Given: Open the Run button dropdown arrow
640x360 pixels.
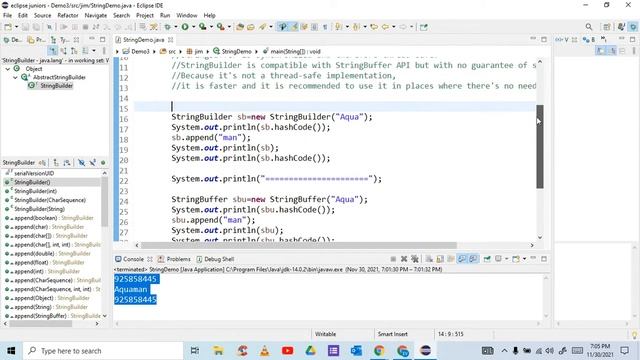Looking at the screenshot, I should coord(193,27).
